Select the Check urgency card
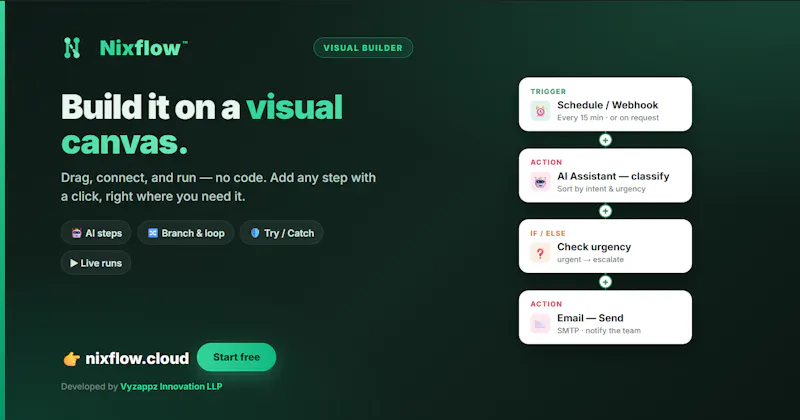 605,246
